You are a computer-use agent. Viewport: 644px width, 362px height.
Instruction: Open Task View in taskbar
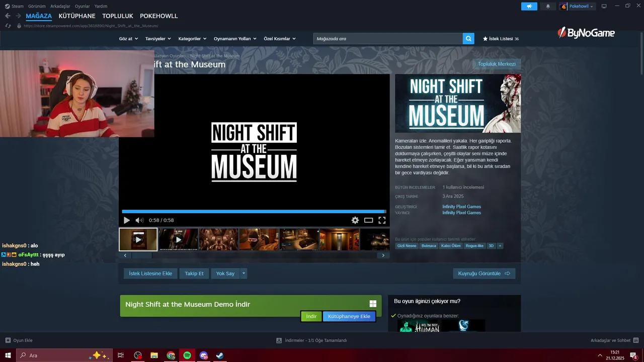(x=121, y=355)
